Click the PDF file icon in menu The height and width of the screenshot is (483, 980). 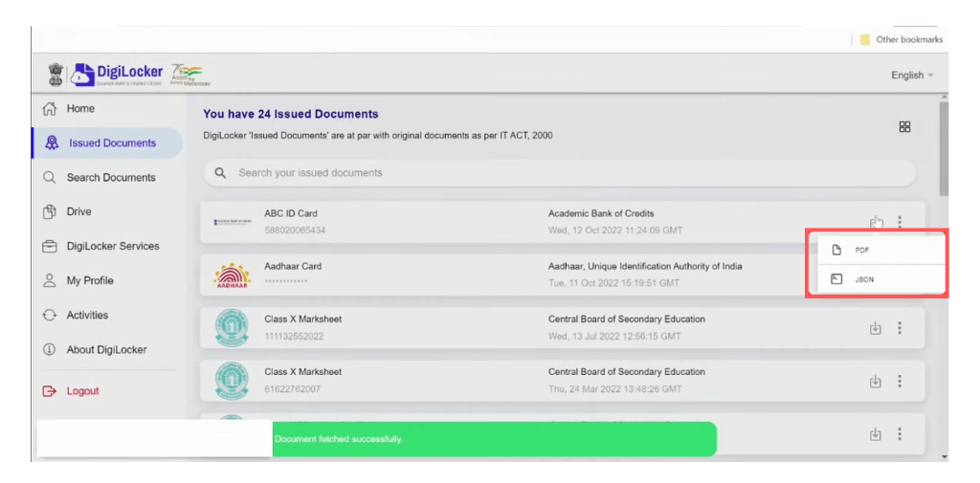[836, 250]
